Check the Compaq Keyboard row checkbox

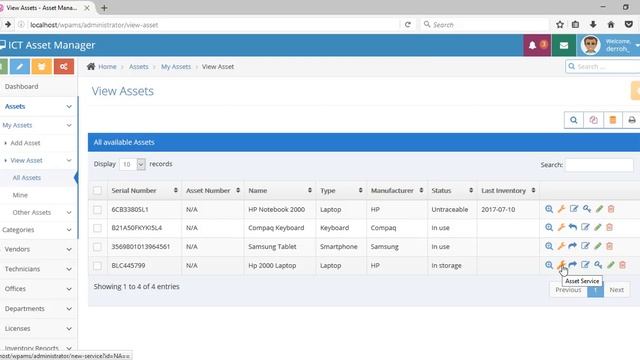tap(97, 228)
